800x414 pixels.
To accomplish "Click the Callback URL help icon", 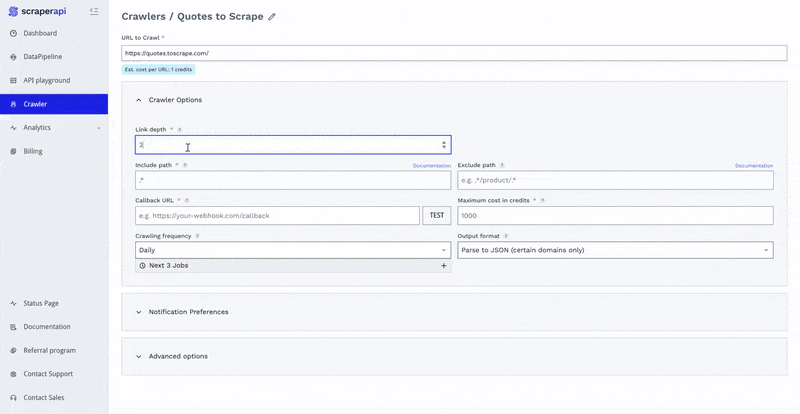I will point(187,200).
